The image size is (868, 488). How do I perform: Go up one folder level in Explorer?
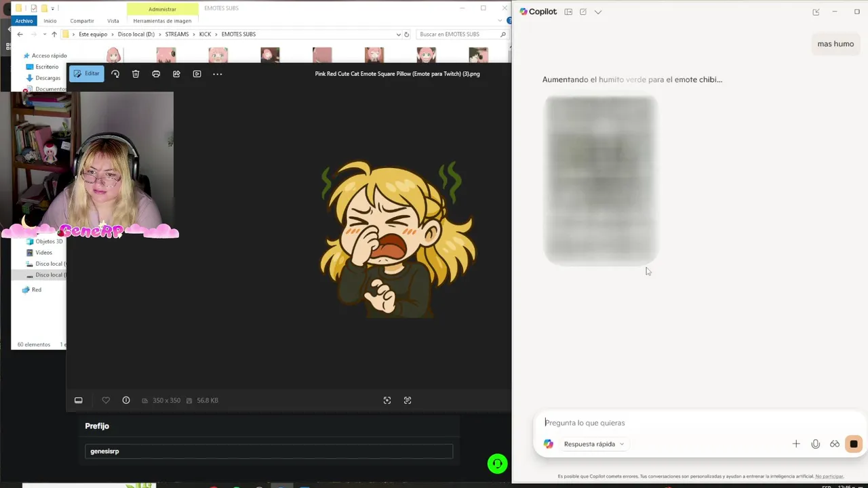coord(54,34)
